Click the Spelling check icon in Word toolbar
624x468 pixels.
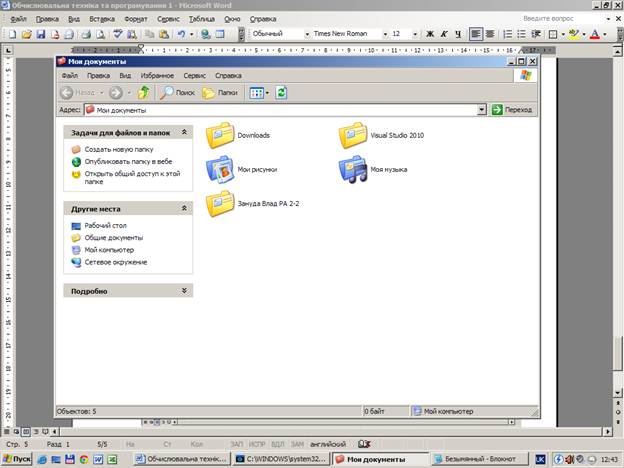tap(117, 34)
